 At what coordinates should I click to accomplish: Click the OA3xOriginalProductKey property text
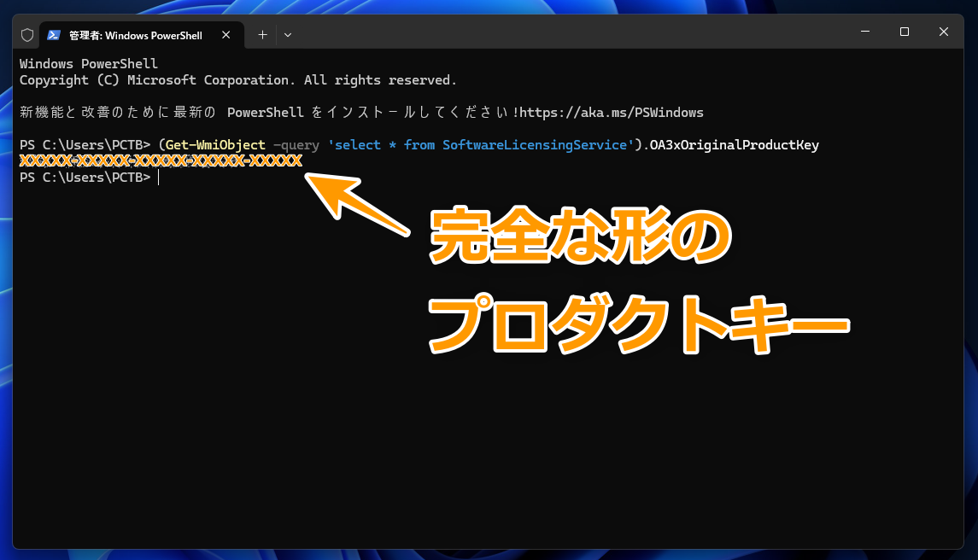pyautogui.click(x=735, y=145)
